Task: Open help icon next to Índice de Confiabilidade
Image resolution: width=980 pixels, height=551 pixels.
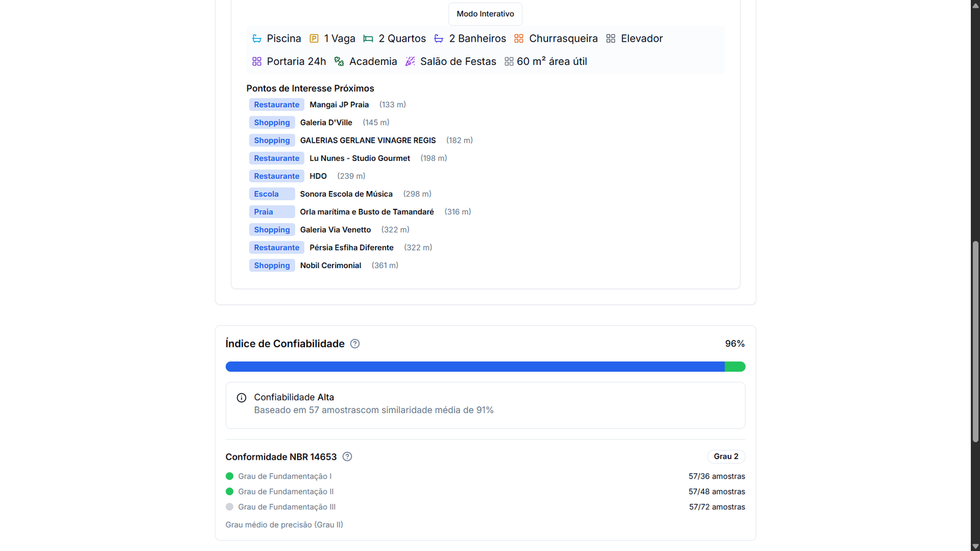Action: click(x=355, y=344)
